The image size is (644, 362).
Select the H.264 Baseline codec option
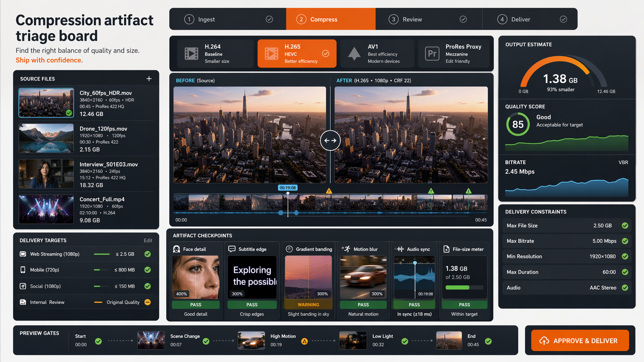216,54
